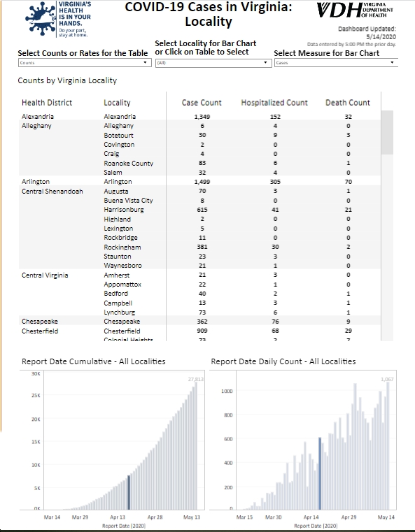Click the highlighted dark bar in daily count chart

[320, 474]
